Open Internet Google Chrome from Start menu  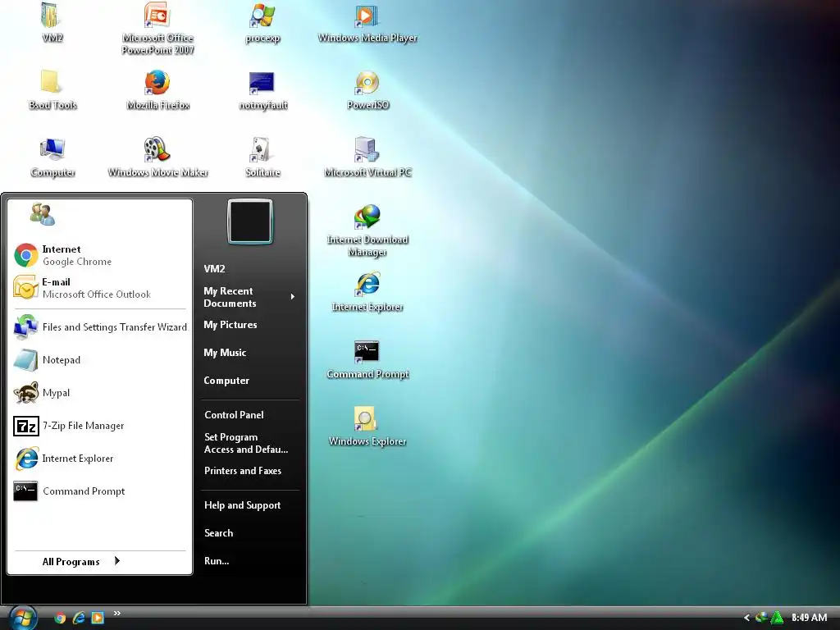coord(100,255)
